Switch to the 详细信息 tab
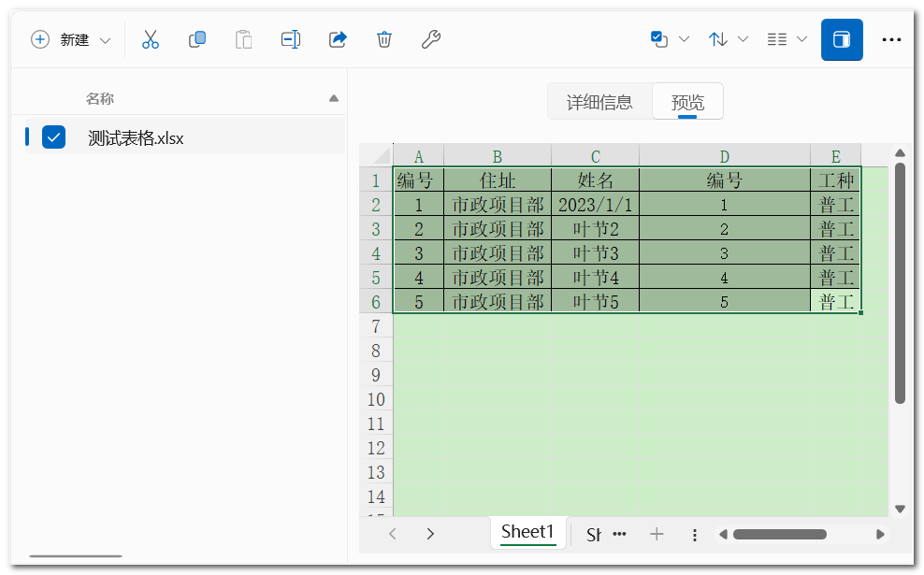Image resolution: width=924 pixels, height=575 pixels. [x=599, y=103]
